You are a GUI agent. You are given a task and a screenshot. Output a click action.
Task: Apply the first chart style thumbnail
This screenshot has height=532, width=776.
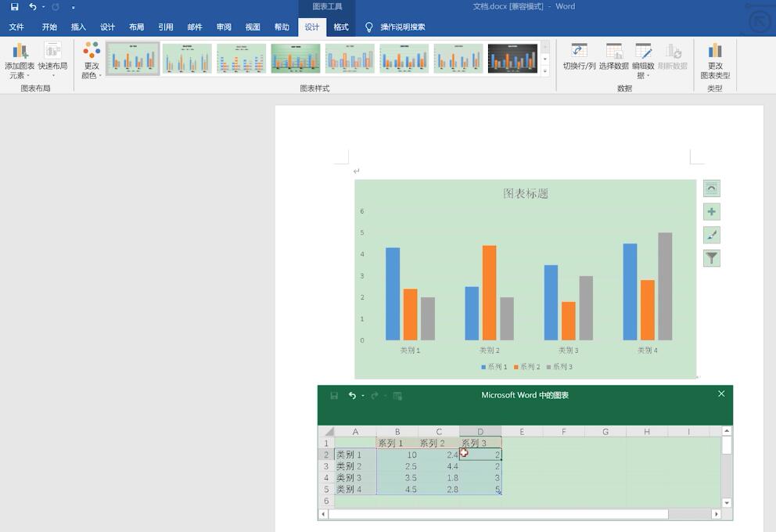click(x=133, y=59)
